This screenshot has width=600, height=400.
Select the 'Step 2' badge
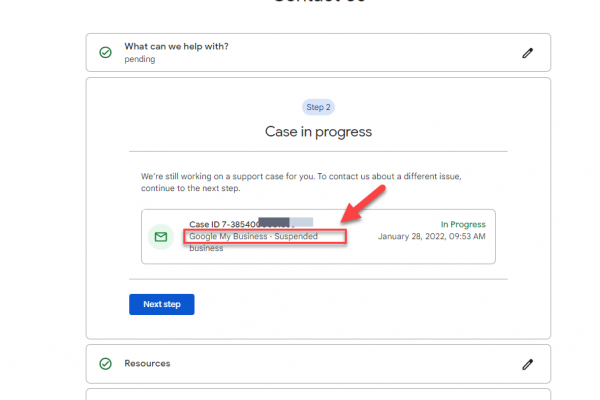(x=318, y=107)
